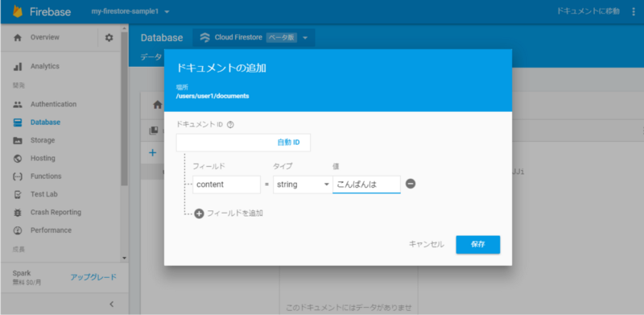Click the アップグレード upgrade link

pyautogui.click(x=93, y=278)
